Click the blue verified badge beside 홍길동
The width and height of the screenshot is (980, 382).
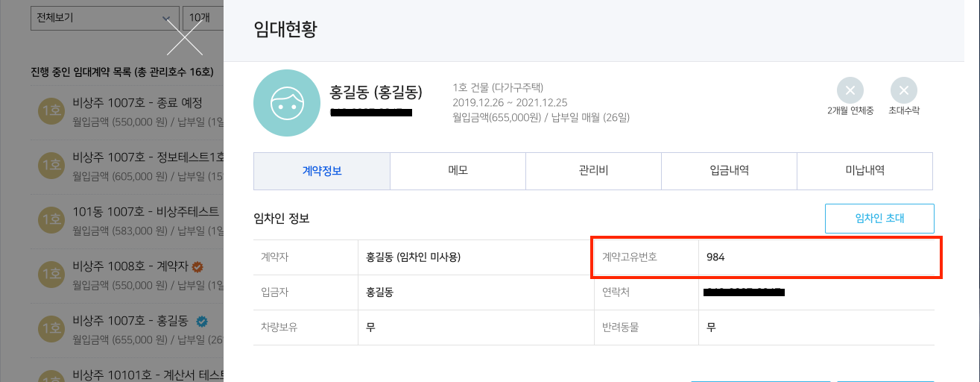click(x=201, y=322)
